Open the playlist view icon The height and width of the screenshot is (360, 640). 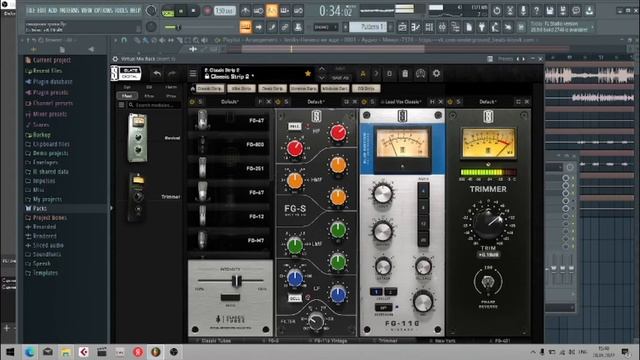pos(402,27)
